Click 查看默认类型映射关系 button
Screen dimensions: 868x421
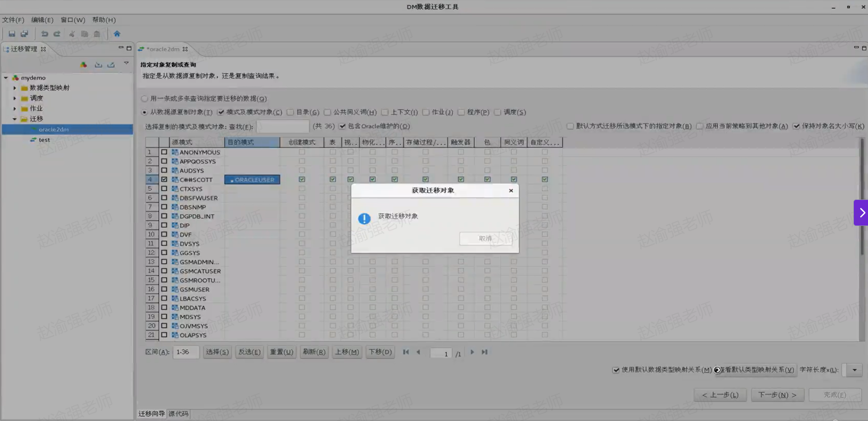coord(756,370)
